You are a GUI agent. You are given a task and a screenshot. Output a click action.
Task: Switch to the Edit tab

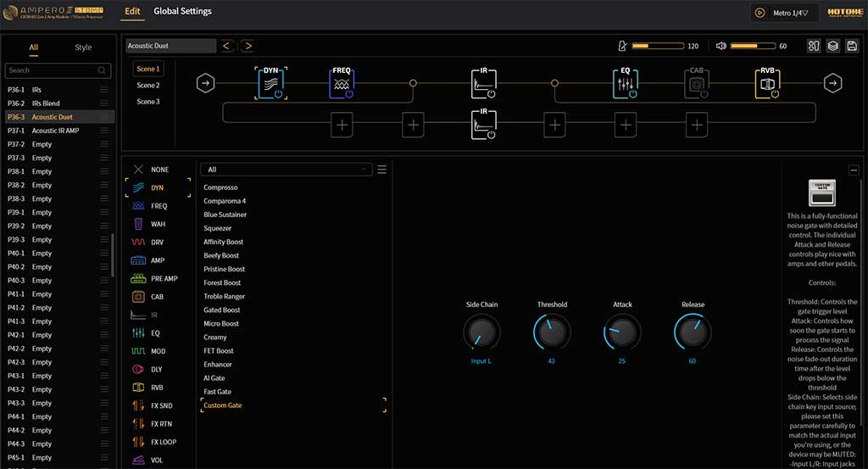[x=132, y=11]
